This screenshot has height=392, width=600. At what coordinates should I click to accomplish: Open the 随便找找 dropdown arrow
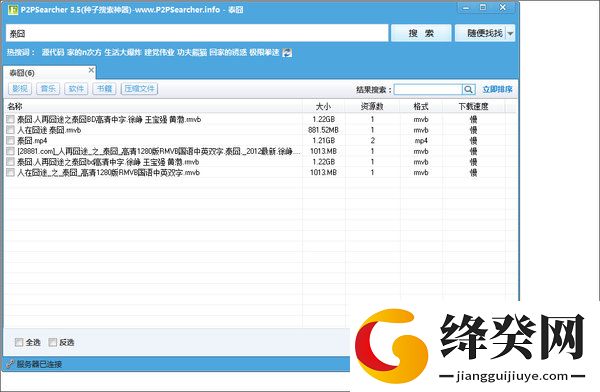(510, 34)
